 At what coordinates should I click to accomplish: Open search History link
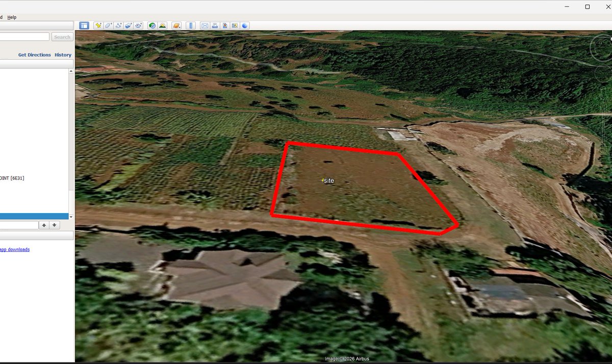63,55
